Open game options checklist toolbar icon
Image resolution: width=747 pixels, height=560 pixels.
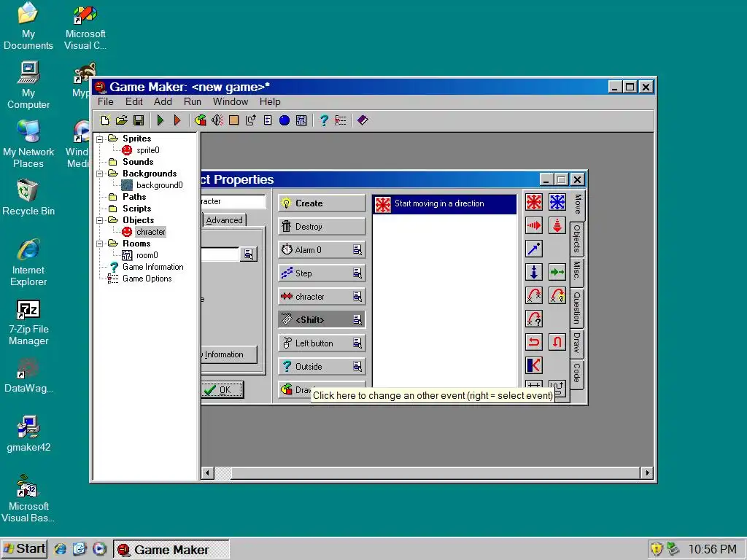click(x=341, y=120)
